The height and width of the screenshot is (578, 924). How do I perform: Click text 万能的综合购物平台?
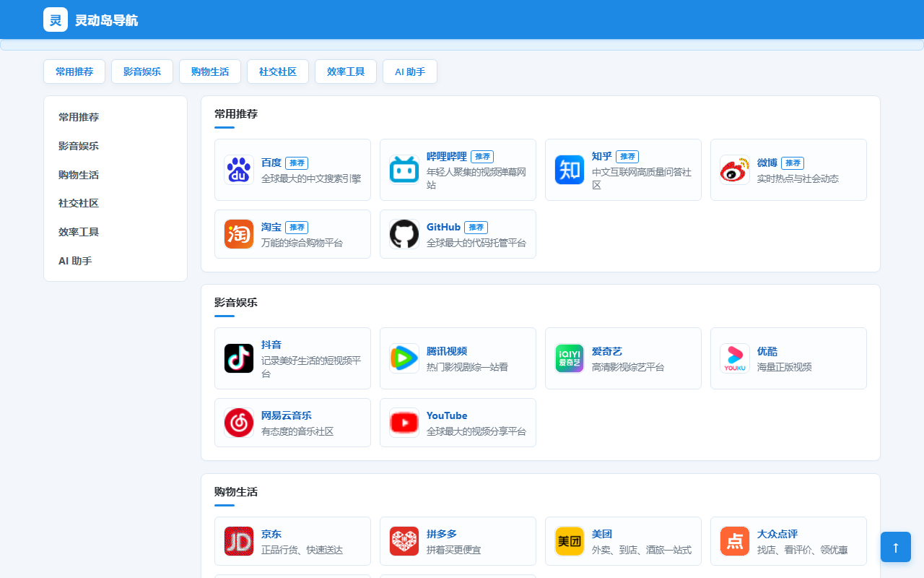click(x=302, y=243)
